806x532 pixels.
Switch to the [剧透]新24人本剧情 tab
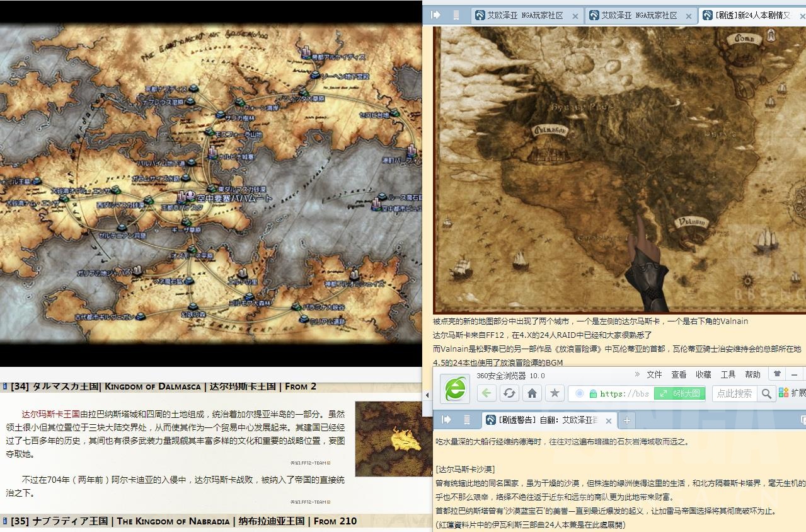coord(747,15)
